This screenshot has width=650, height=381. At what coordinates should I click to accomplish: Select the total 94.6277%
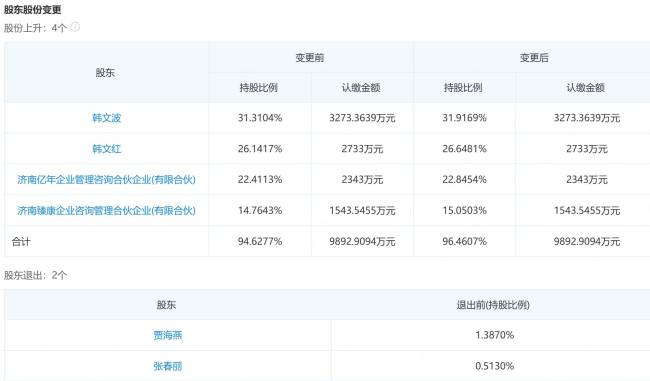(x=260, y=241)
